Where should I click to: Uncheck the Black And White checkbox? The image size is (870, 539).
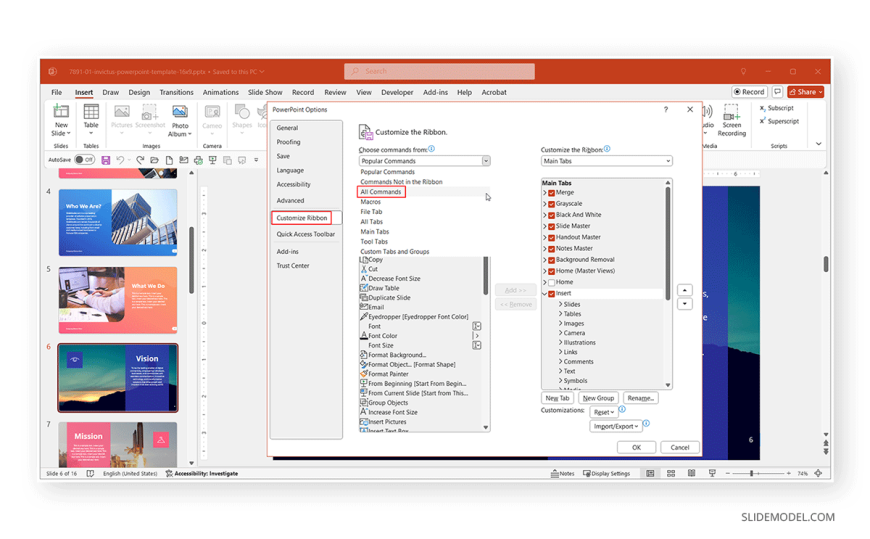pos(552,215)
